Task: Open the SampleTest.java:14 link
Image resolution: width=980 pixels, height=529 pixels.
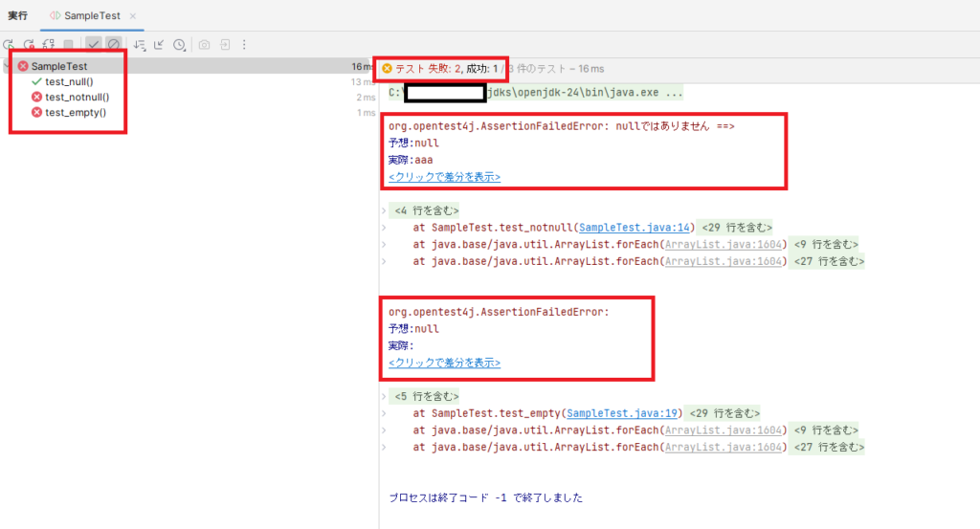Action: [635, 228]
